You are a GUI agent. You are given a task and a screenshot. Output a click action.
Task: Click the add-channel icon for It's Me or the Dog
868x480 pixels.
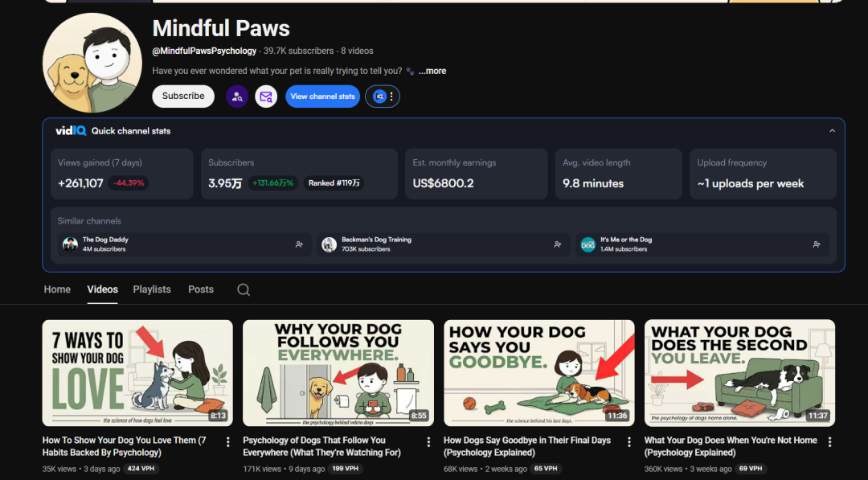click(x=816, y=244)
